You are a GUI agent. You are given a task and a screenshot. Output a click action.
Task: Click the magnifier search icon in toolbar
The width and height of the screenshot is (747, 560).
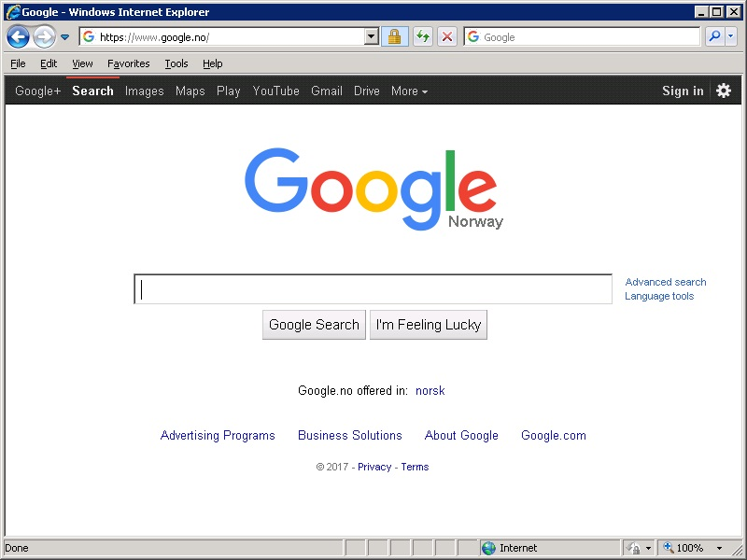coord(714,36)
